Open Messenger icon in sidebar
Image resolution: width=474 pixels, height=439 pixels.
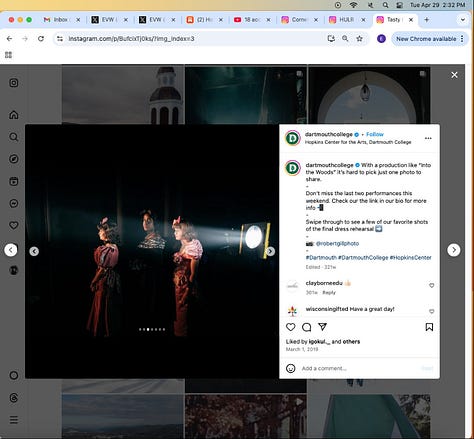(14, 203)
